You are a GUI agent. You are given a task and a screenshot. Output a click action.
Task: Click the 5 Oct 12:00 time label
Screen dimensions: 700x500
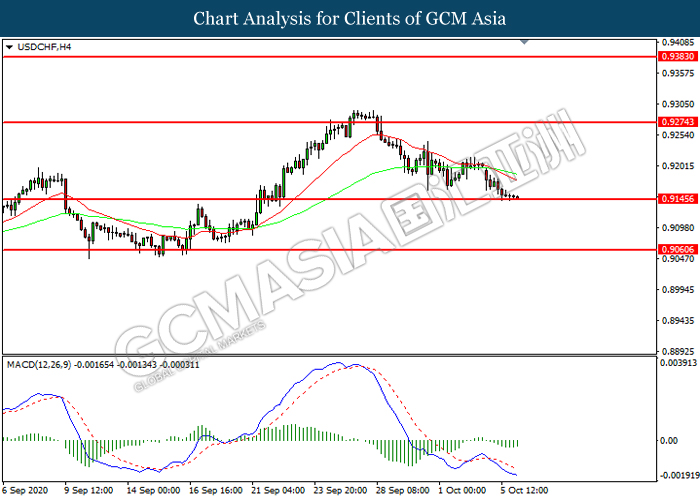click(524, 490)
